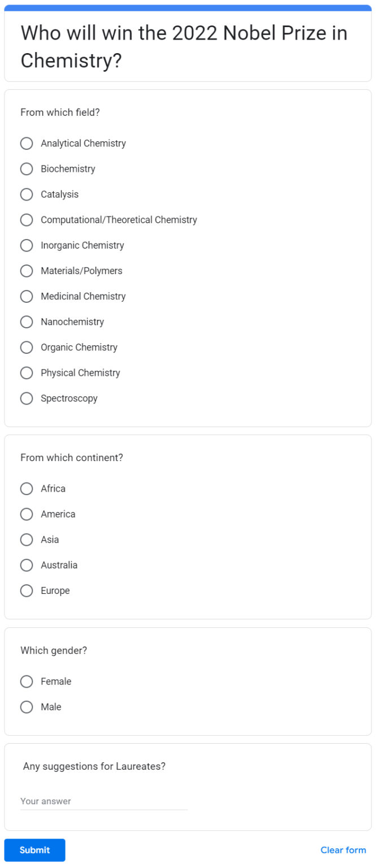Select Female for the gender question
The image size is (377, 868).
pyautogui.click(x=27, y=681)
